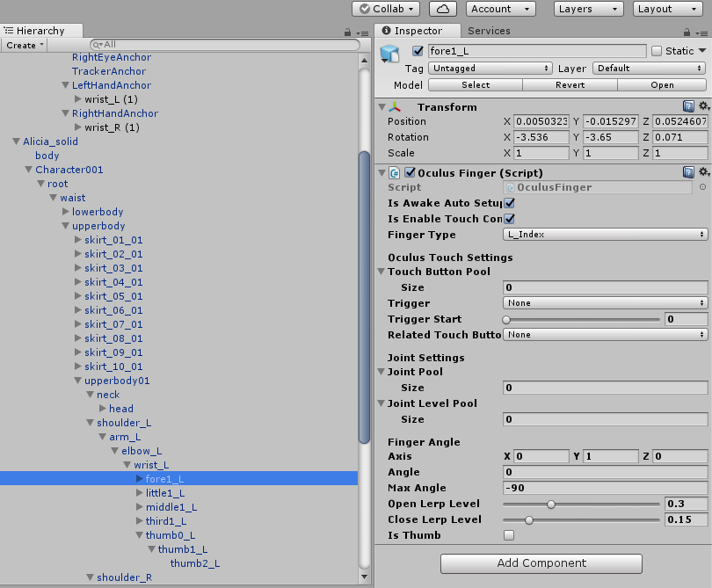Viewport: 712px width, 588px height.
Task: Click the Hierarchy vertical scrollbar thumb
Action: click(364, 297)
